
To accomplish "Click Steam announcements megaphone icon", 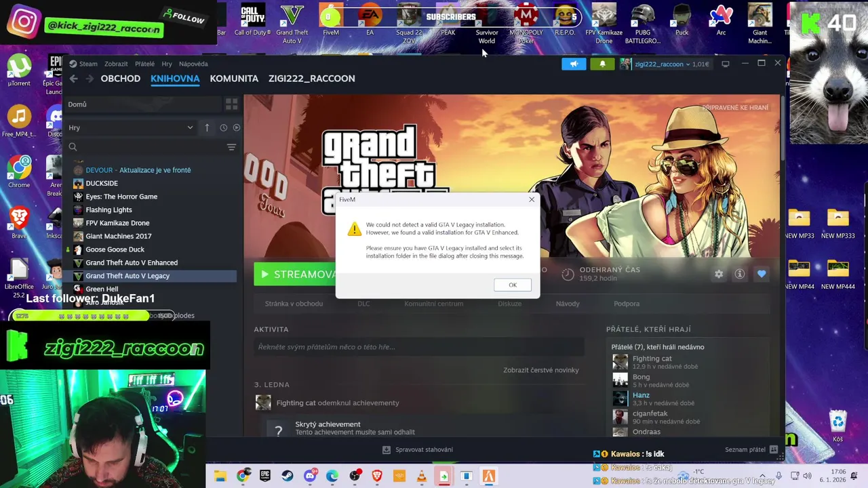I will point(574,64).
